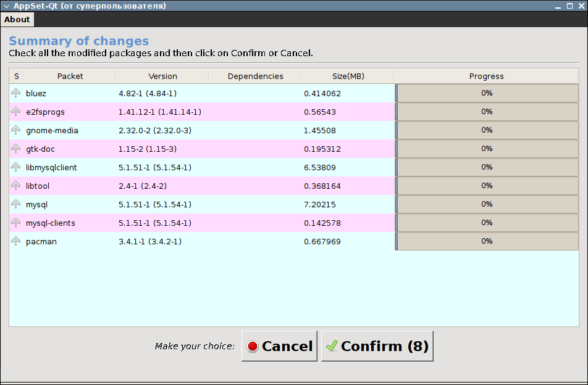Click the upgrade icon for mysql row
The width and height of the screenshot is (588, 385).
[16, 204]
